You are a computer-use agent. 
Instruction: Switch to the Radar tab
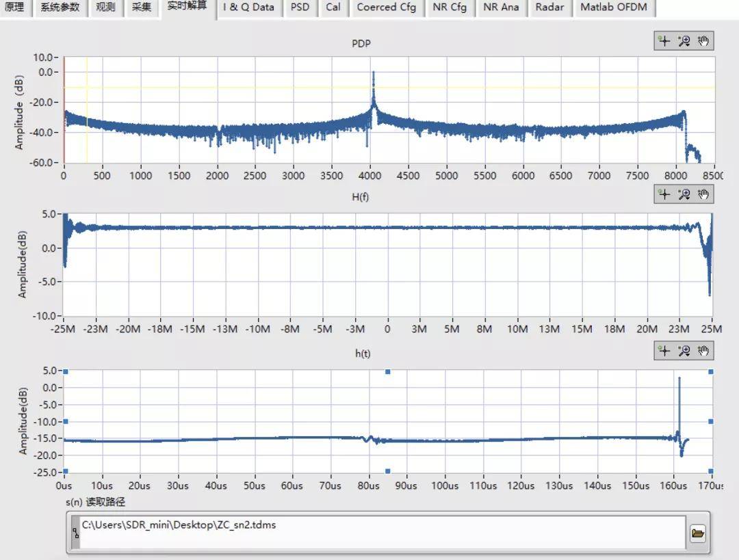(549, 8)
